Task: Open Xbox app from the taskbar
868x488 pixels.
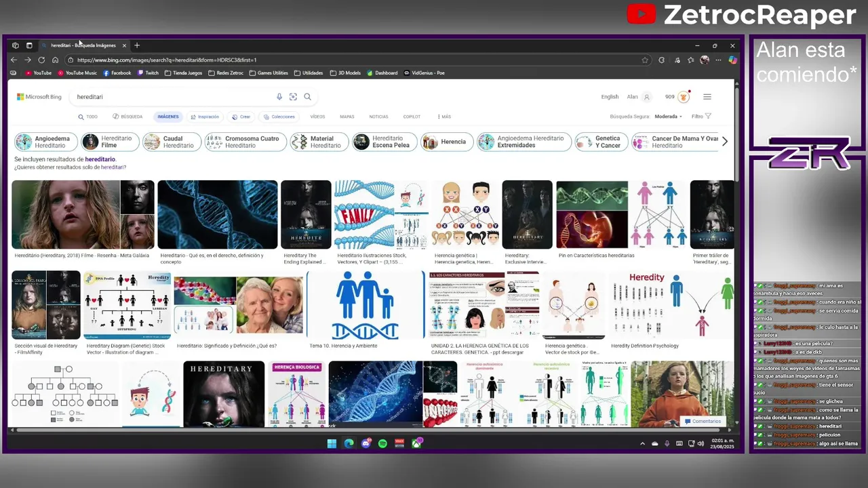Action: (x=417, y=443)
